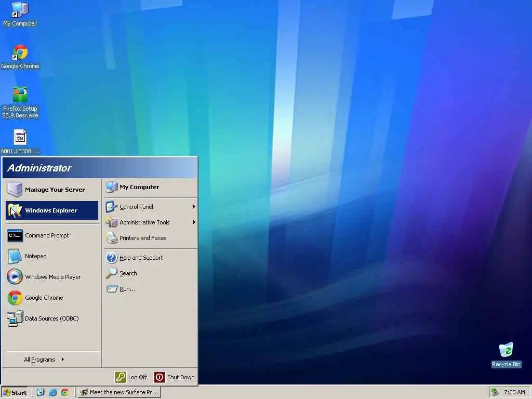
Task: Click the Log Off button
Action: pos(131,377)
